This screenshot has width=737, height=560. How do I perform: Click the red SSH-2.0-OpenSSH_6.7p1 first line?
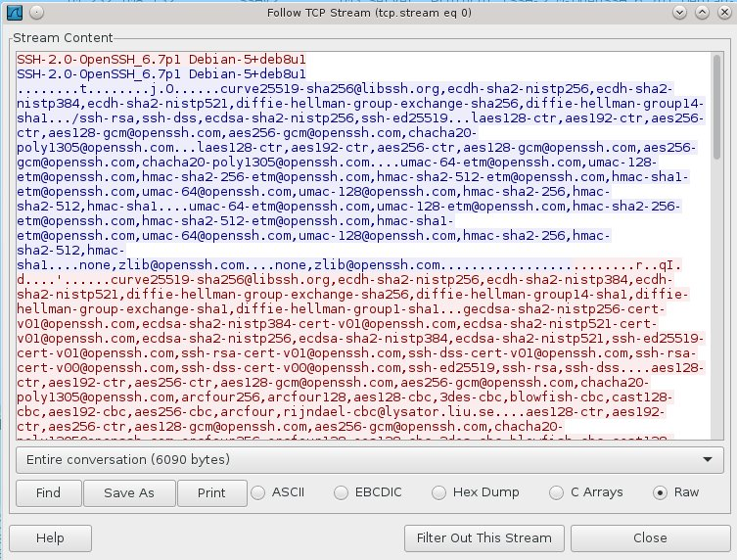pyautogui.click(x=161, y=60)
